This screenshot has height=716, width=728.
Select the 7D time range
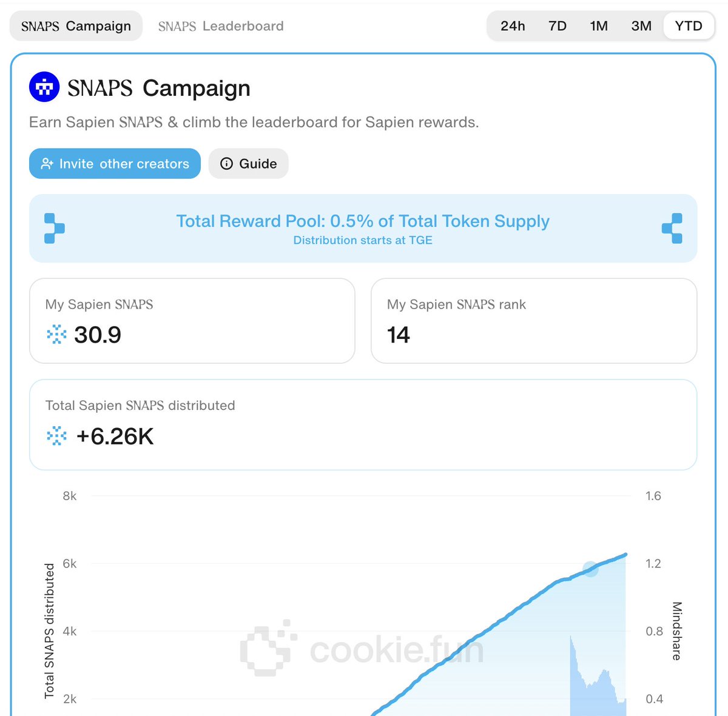[557, 26]
